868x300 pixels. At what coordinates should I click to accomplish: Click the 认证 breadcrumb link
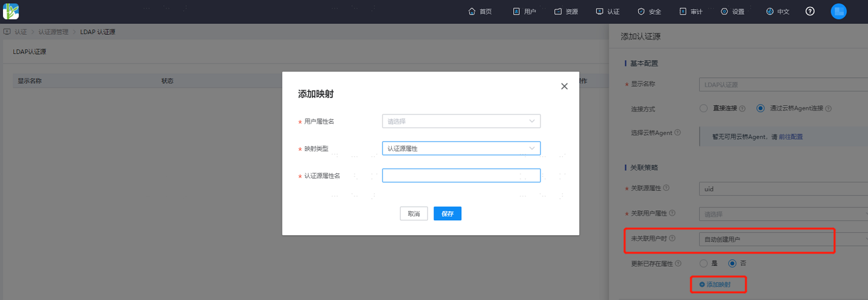(x=21, y=32)
